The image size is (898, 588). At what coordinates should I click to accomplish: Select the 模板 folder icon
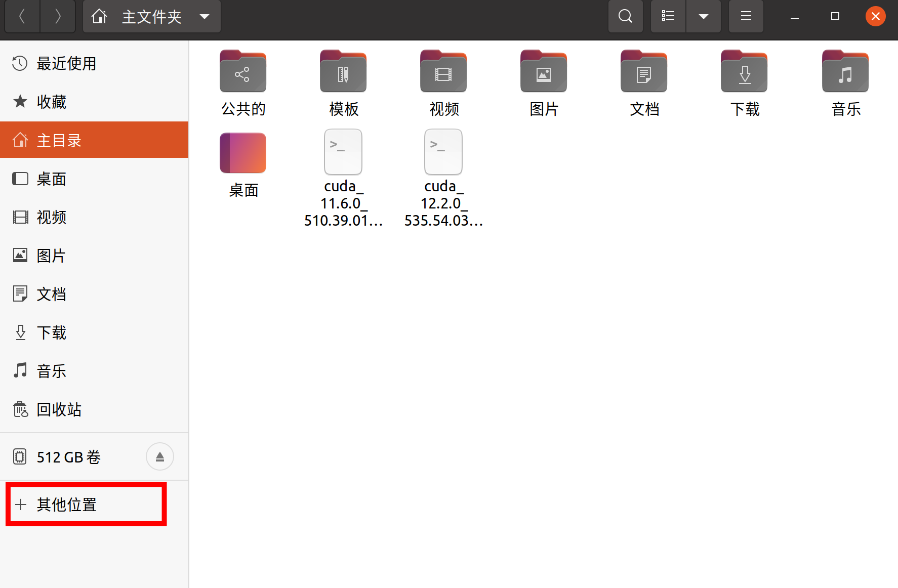(343, 71)
